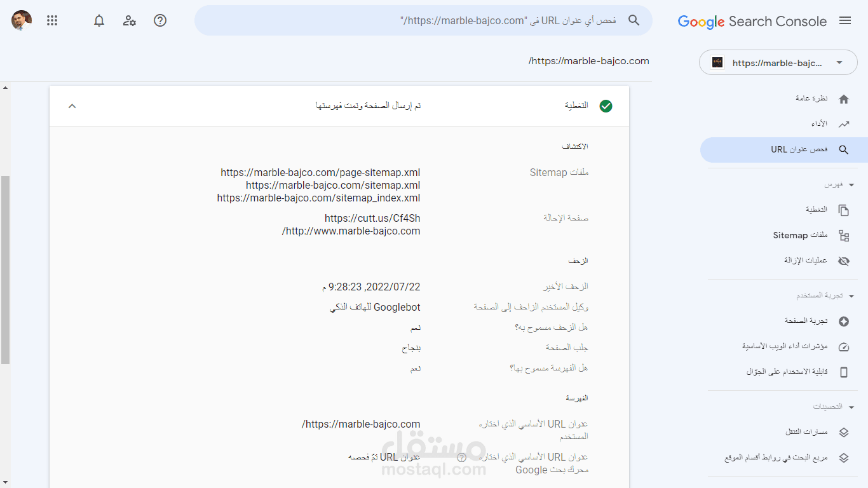Click the page vertical scrollbar thumb

pos(5,270)
